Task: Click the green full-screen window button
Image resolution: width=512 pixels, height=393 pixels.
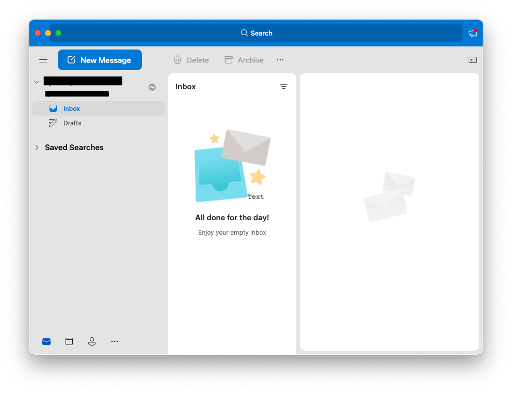Action: [x=58, y=33]
